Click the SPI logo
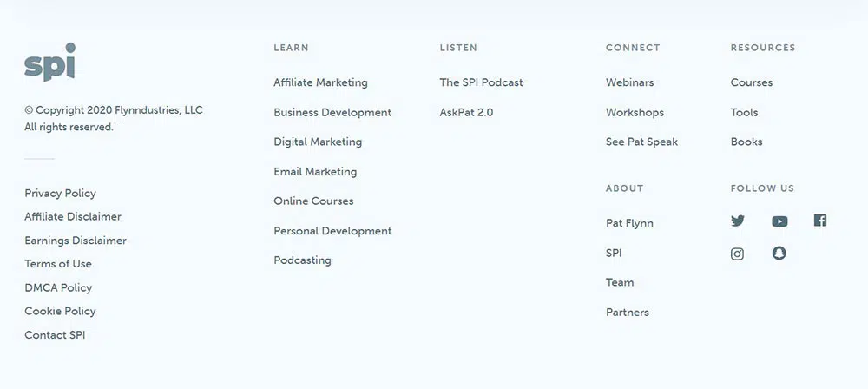Viewport: 868px width, 389px height. tap(49, 64)
